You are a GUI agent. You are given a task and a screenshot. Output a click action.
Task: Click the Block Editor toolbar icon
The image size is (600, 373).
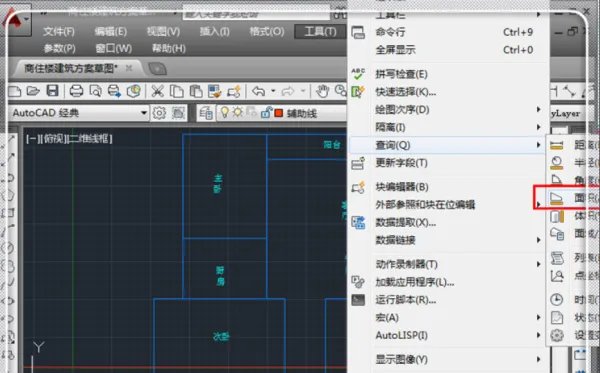(234, 91)
